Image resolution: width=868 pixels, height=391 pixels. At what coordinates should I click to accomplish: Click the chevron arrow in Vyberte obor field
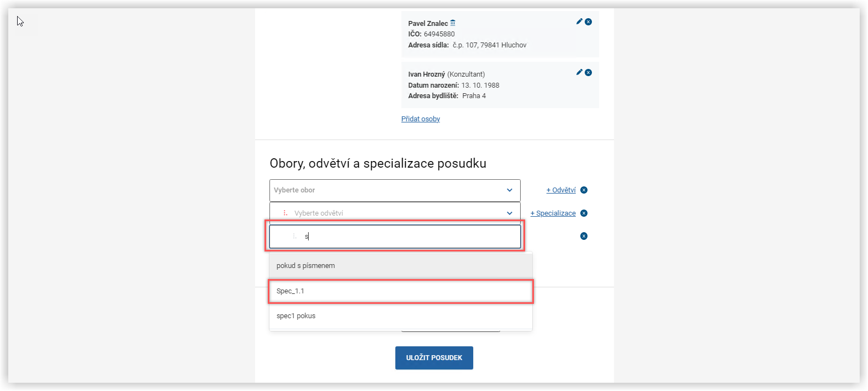pyautogui.click(x=510, y=190)
